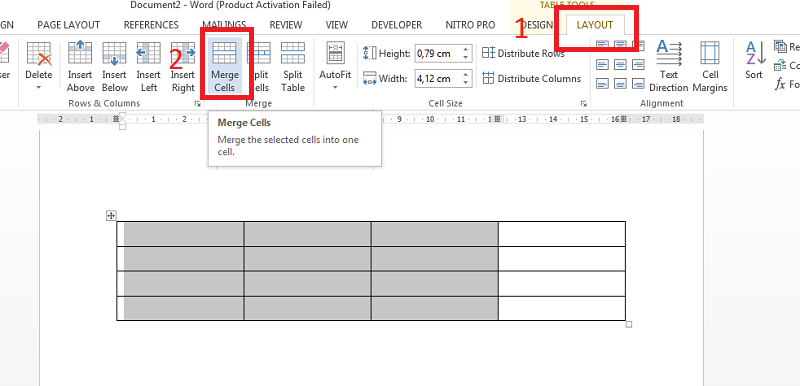Screen dimensions: 800x386
Task: Click the Distribute Columns button
Action: [532, 79]
